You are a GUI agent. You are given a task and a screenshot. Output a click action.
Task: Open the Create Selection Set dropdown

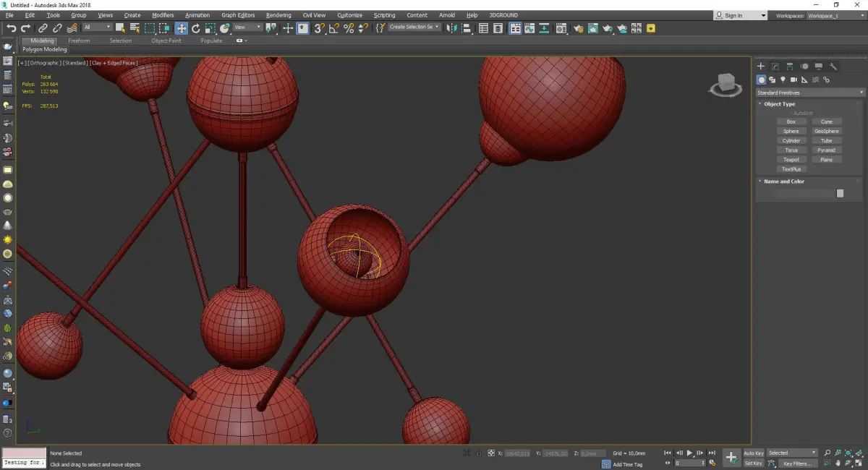[414, 27]
